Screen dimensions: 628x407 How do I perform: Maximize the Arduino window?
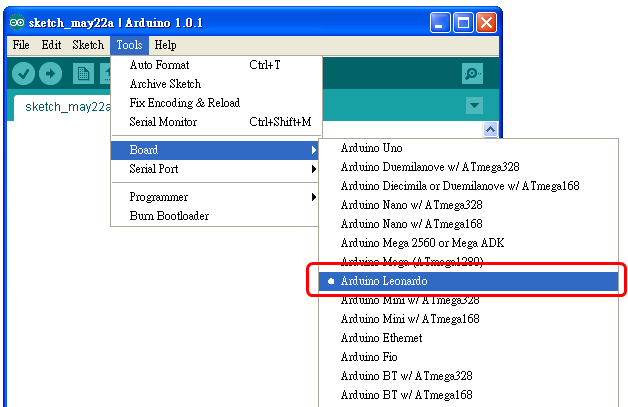(x=463, y=22)
